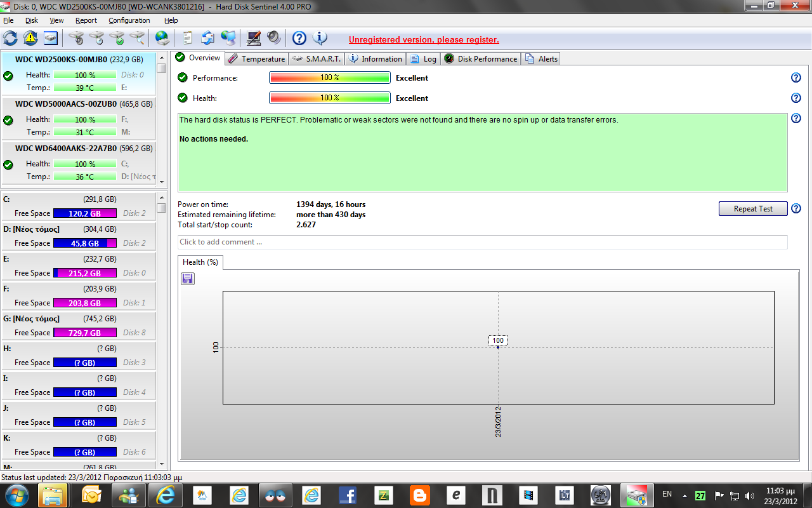Image resolution: width=812 pixels, height=508 pixels.
Task: Switch to the Temperature tab
Action: tap(256, 58)
